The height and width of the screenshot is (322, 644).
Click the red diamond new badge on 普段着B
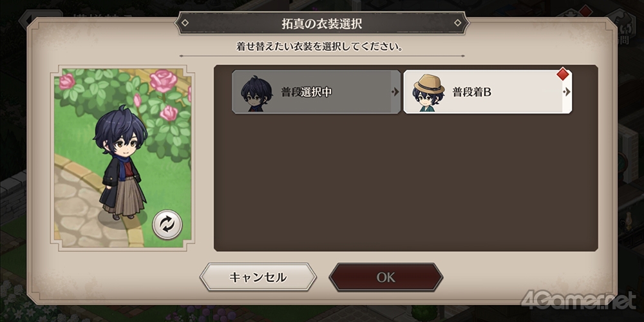point(562,74)
